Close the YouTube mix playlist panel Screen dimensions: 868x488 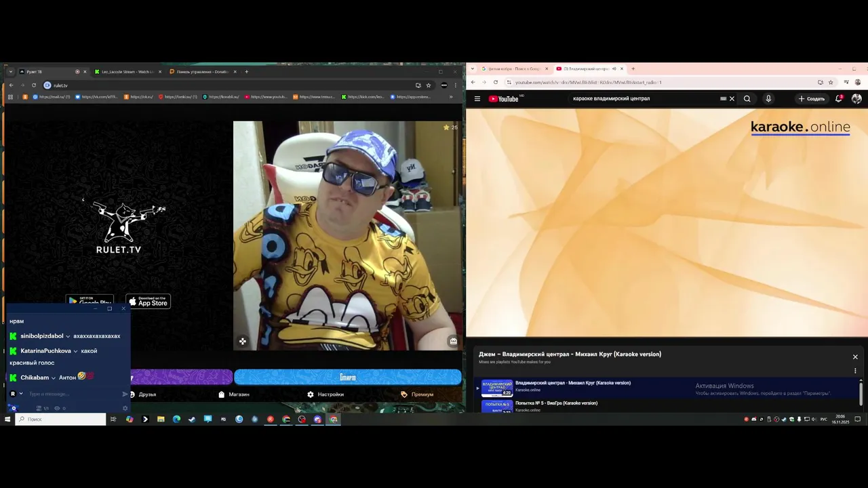[x=855, y=357]
